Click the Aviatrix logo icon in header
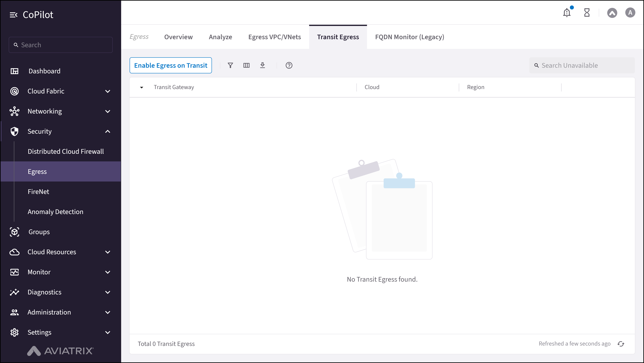The width and height of the screenshot is (644, 363). pyautogui.click(x=612, y=13)
